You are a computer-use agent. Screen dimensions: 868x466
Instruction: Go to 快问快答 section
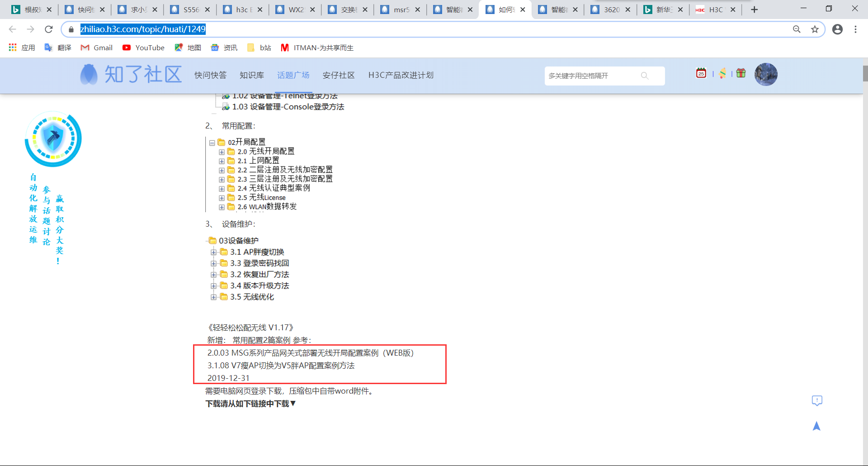[210, 75]
